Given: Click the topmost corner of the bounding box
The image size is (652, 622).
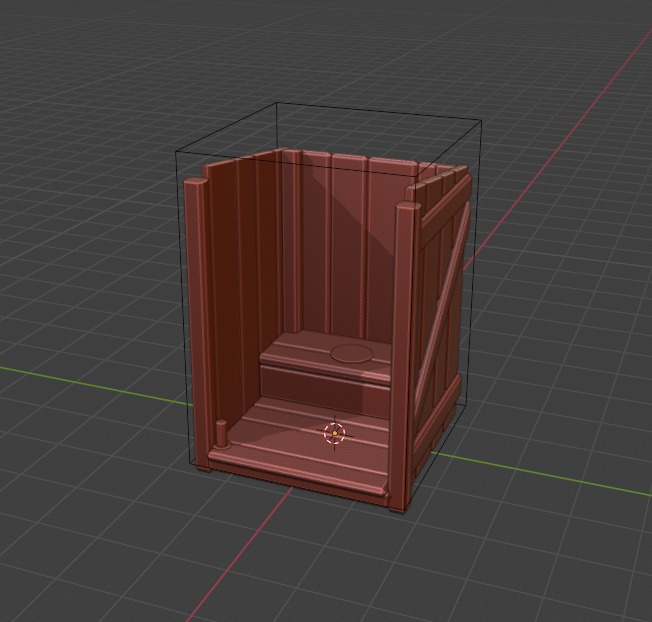Looking at the screenshot, I should [277, 103].
